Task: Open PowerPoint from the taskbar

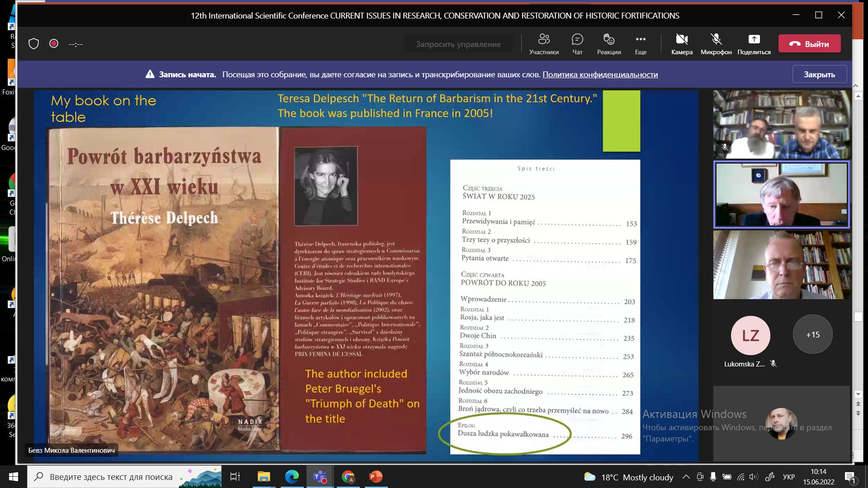Action: point(376,477)
